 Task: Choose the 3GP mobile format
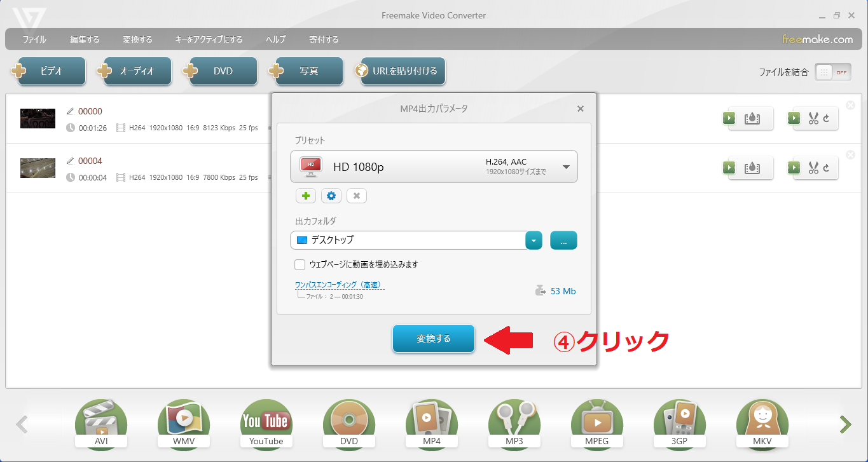pos(680,424)
